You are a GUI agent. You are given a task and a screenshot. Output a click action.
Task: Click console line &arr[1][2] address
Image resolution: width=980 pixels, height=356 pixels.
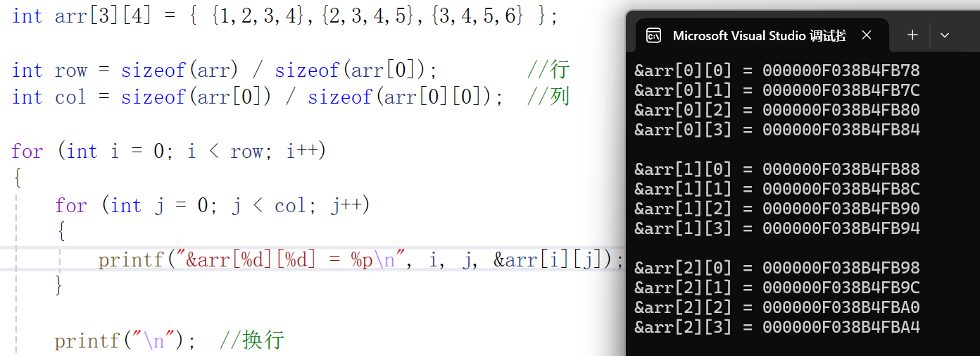777,209
